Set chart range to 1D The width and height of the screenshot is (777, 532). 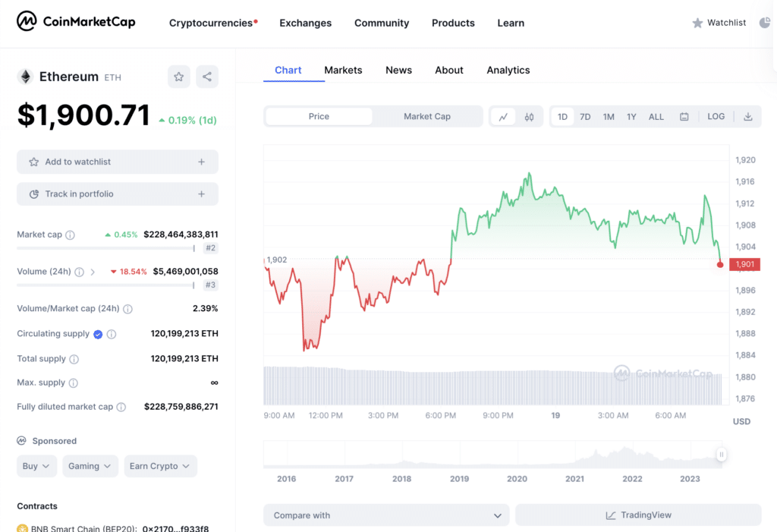click(x=562, y=117)
